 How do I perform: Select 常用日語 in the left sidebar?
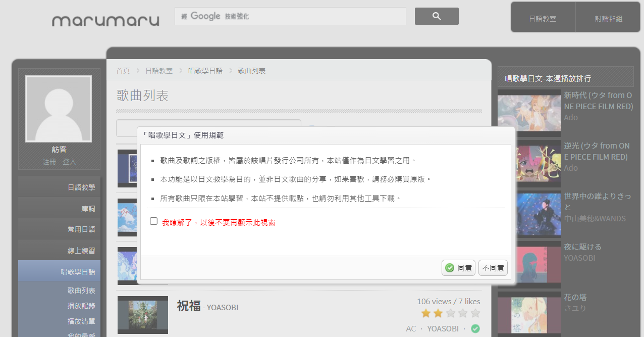click(60, 229)
